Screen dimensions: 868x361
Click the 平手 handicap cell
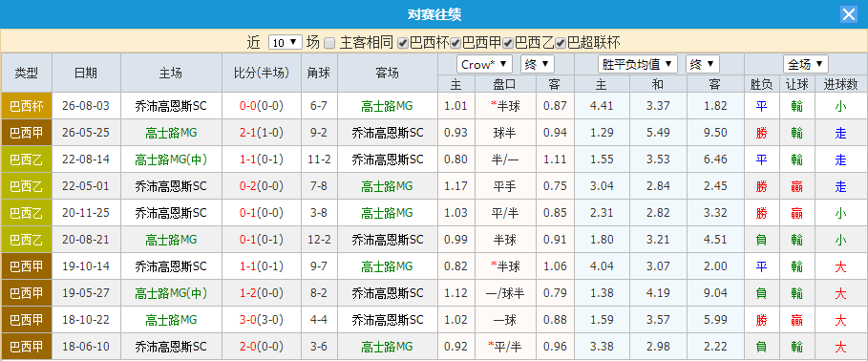pyautogui.click(x=504, y=186)
